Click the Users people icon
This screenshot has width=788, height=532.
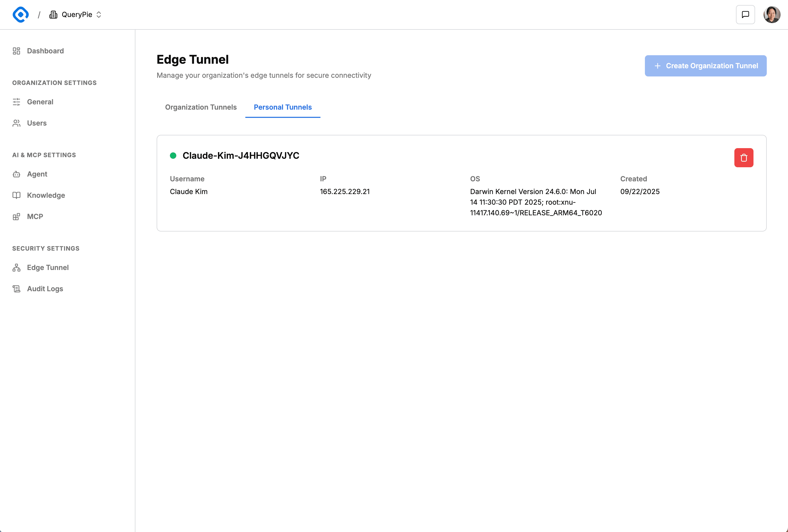(x=16, y=123)
